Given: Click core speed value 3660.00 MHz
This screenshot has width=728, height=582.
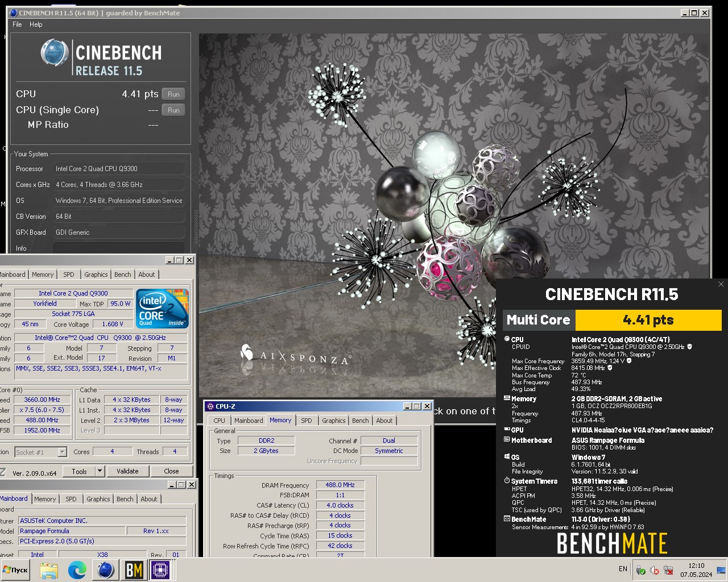Looking at the screenshot, I should tap(42, 400).
